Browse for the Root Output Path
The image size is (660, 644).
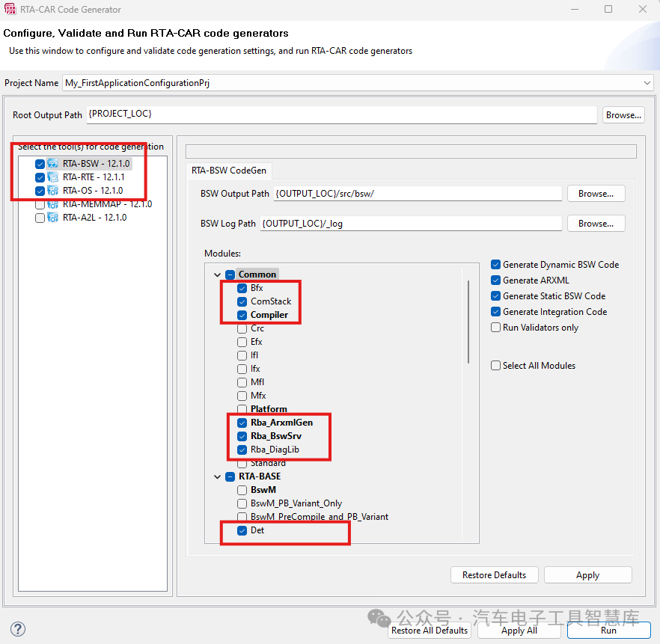point(623,115)
